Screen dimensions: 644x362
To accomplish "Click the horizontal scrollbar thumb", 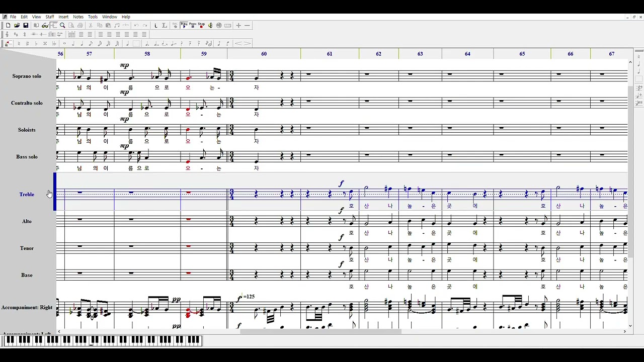I will [320, 331].
